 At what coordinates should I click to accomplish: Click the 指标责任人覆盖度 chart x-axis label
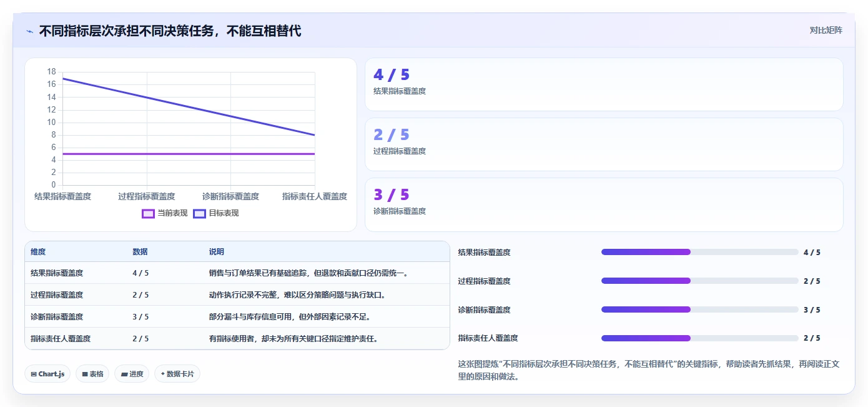[315, 196]
